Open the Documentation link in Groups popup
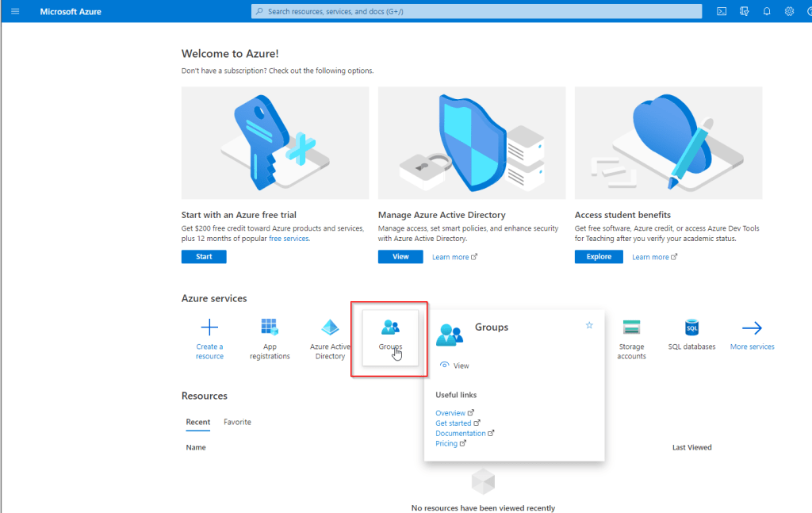Viewport: 812px width, 513px height. pos(461,434)
